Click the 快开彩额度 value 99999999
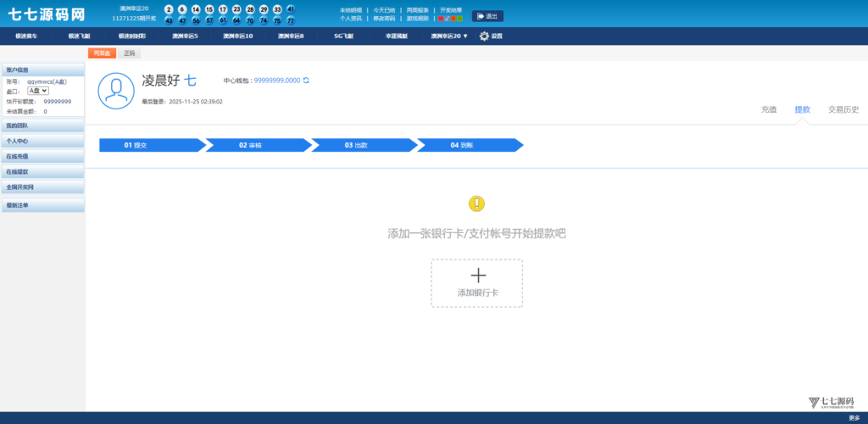Screen dimensions: 868x424 pyautogui.click(x=58, y=102)
